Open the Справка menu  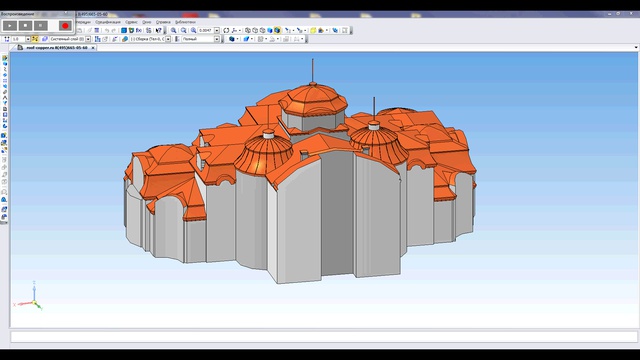[163, 22]
